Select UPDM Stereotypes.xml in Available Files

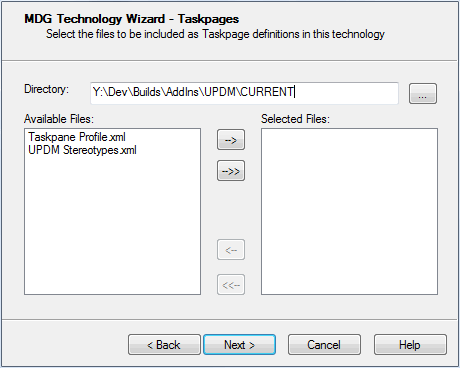(x=82, y=150)
